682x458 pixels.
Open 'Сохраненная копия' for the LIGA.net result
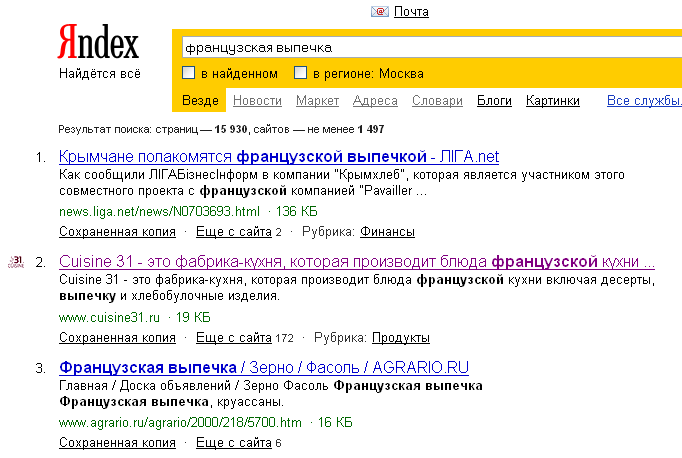coord(117,232)
